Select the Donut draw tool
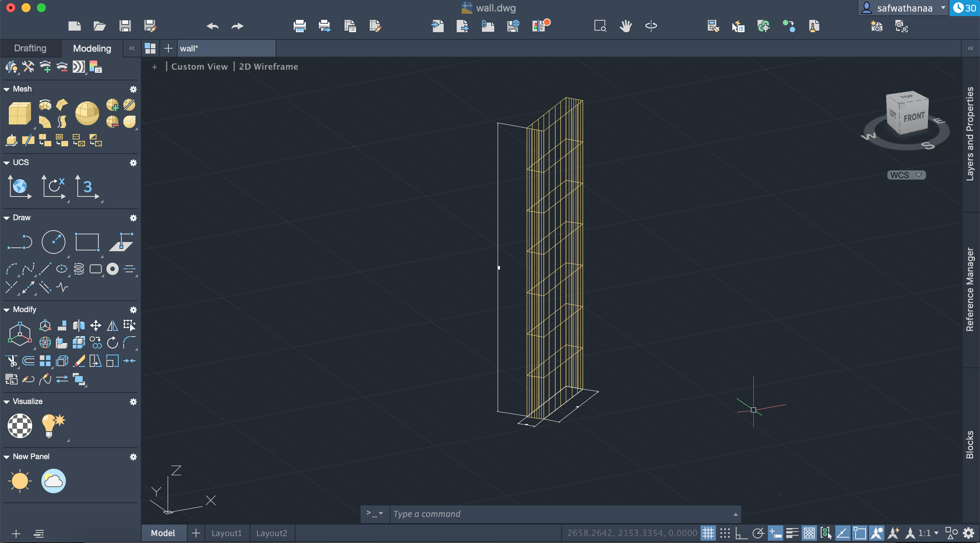 tap(113, 269)
